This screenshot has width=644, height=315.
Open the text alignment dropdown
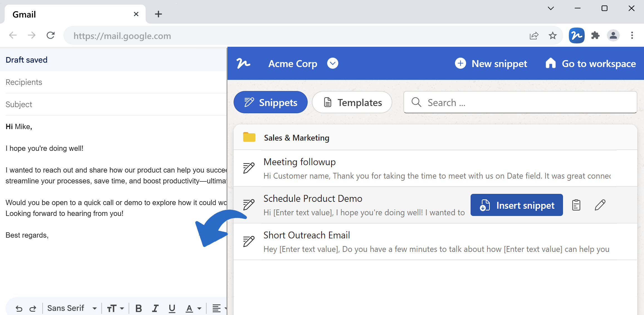(219, 308)
